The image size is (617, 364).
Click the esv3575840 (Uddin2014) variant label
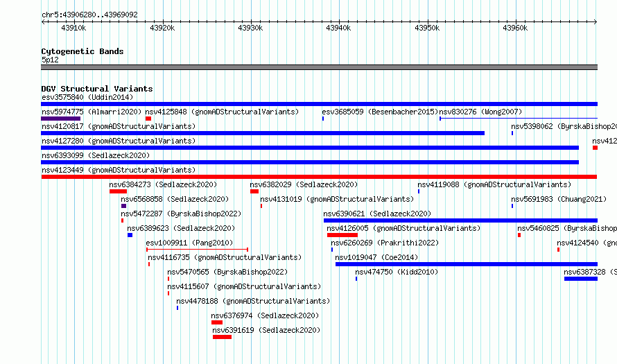point(87,97)
